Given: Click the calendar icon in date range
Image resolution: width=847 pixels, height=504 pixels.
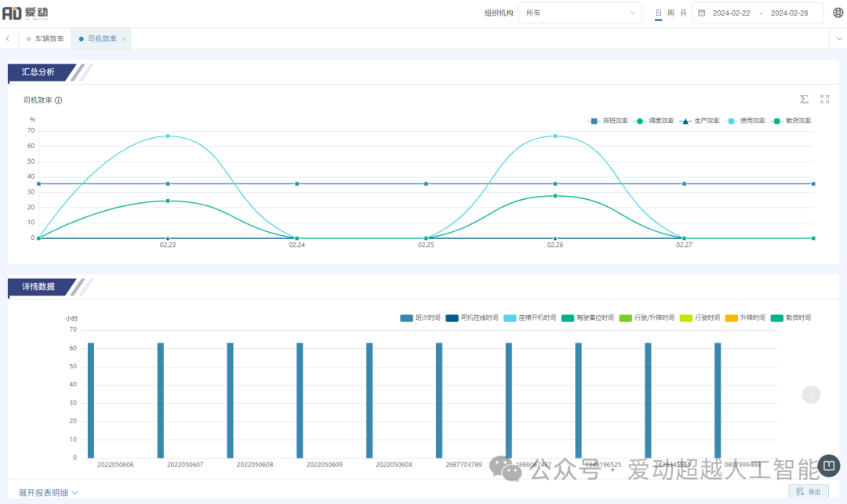Looking at the screenshot, I should click(x=701, y=13).
